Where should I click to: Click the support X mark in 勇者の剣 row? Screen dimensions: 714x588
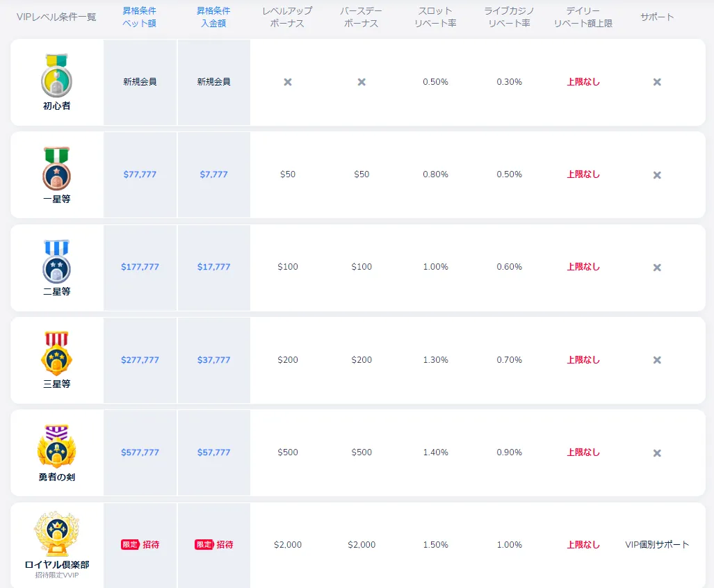657,453
